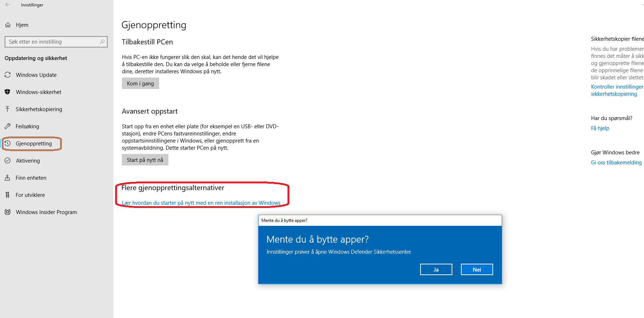Click the Få hjelp link

pos(600,128)
